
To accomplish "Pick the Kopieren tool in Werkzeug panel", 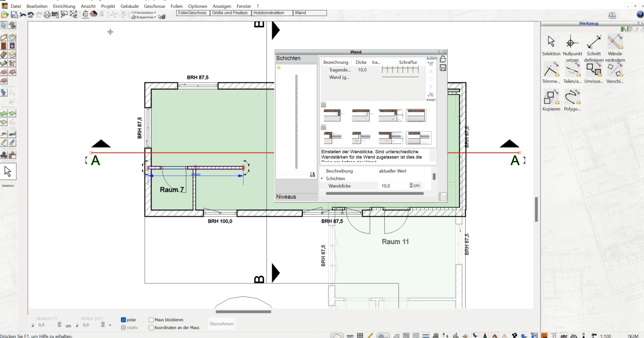I will (x=551, y=97).
